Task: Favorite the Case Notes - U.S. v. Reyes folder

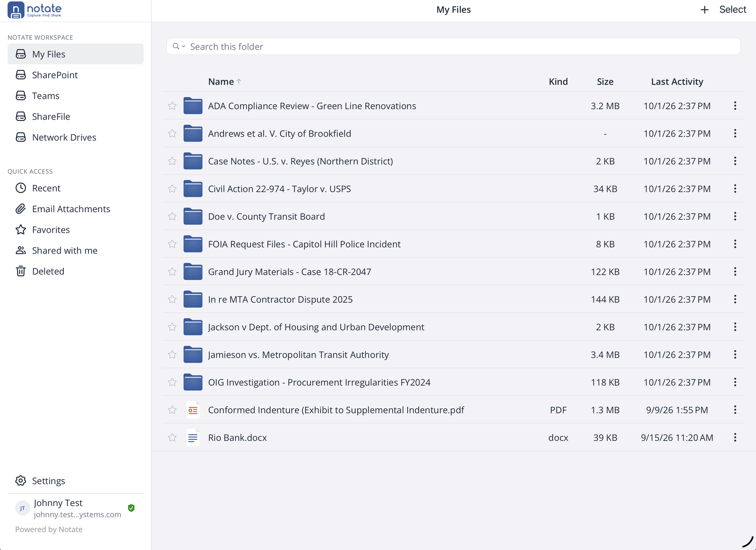Action: pyautogui.click(x=172, y=161)
